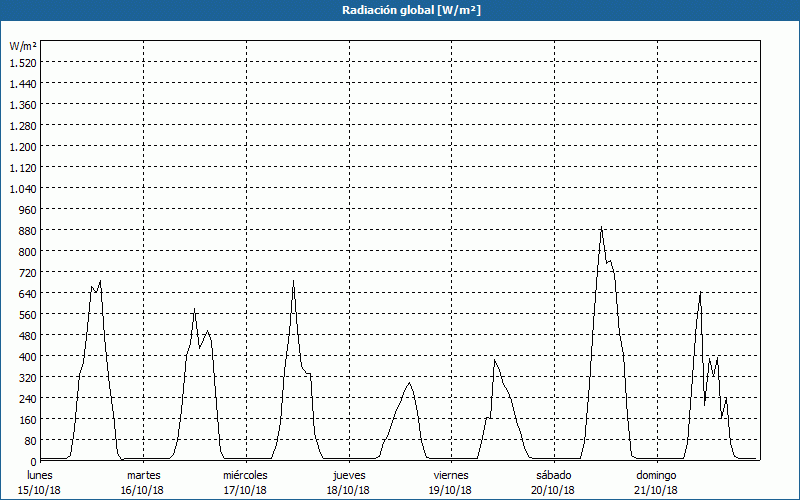This screenshot has height=500, width=800.
Task: Select the 80 y-axis value
Action: coord(31,441)
